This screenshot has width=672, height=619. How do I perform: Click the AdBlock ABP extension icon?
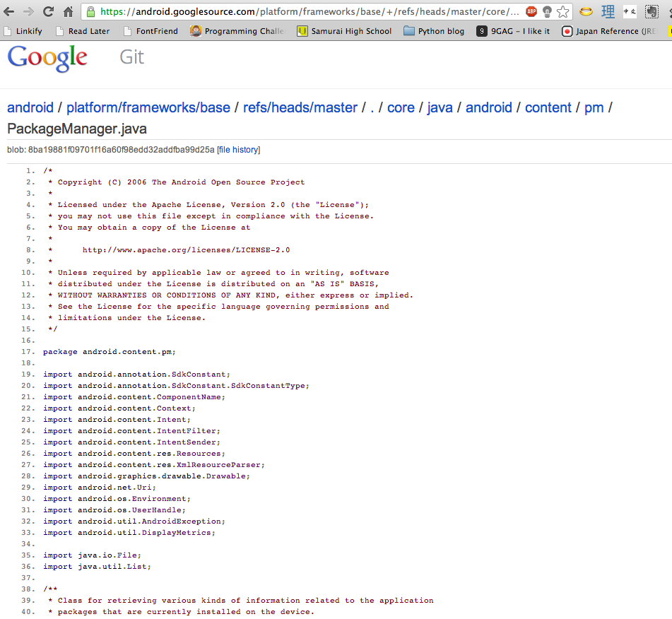coord(532,12)
